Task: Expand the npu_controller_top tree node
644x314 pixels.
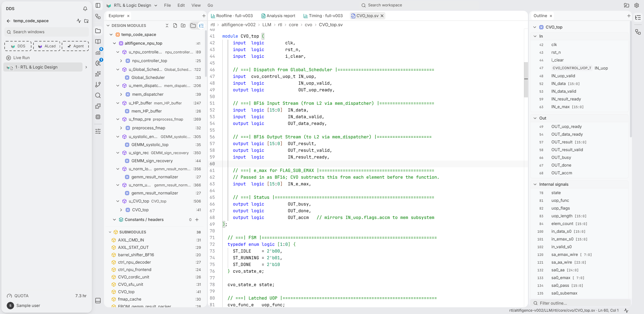Action: [x=121, y=61]
